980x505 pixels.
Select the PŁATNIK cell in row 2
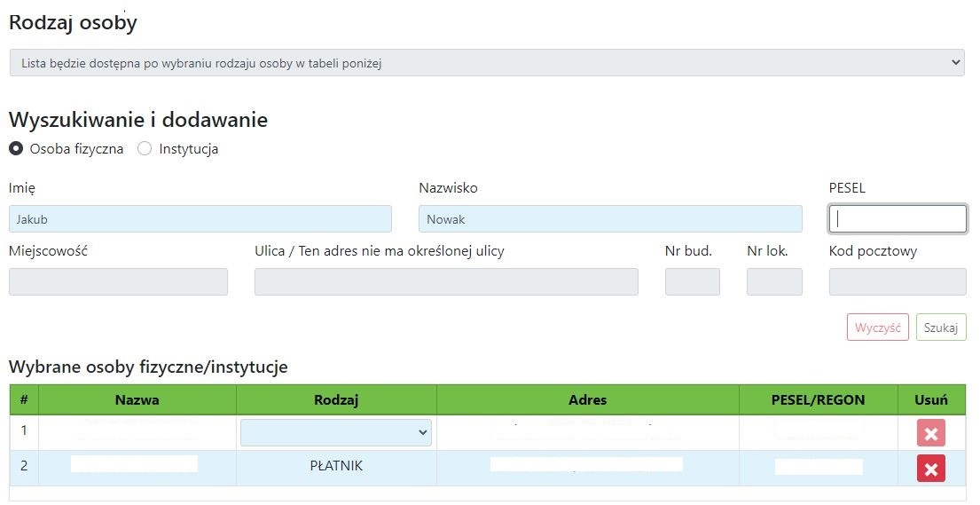[336, 467]
